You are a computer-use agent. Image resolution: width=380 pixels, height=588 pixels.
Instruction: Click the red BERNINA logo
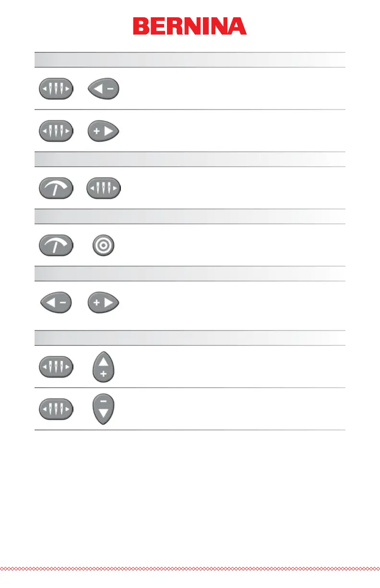[x=190, y=26]
